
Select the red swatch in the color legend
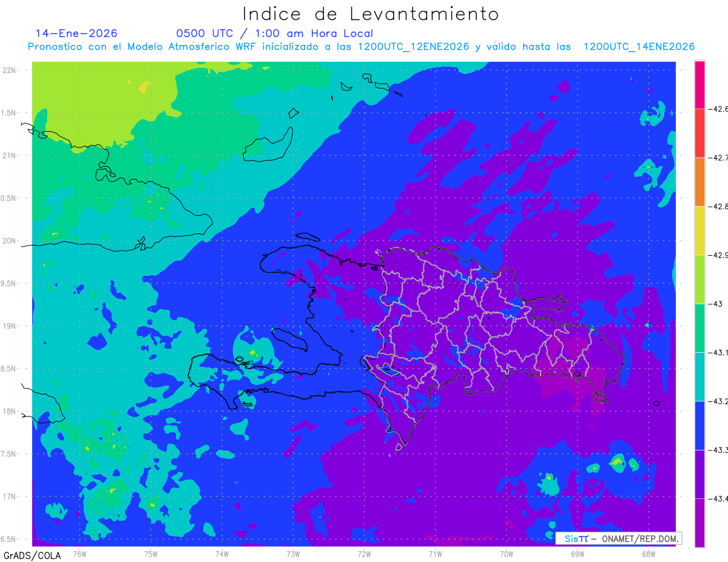coord(699,133)
